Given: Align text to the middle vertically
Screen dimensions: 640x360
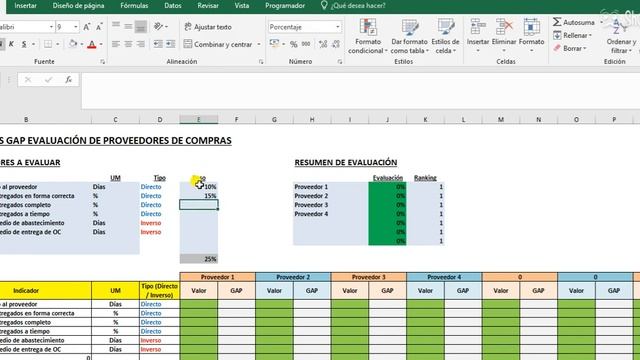Looking at the screenshot, I should point(128,27).
